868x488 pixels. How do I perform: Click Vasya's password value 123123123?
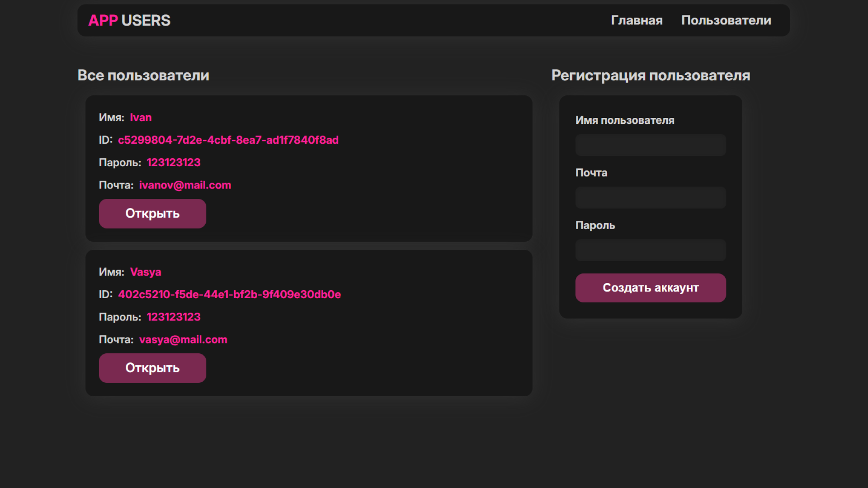(174, 317)
